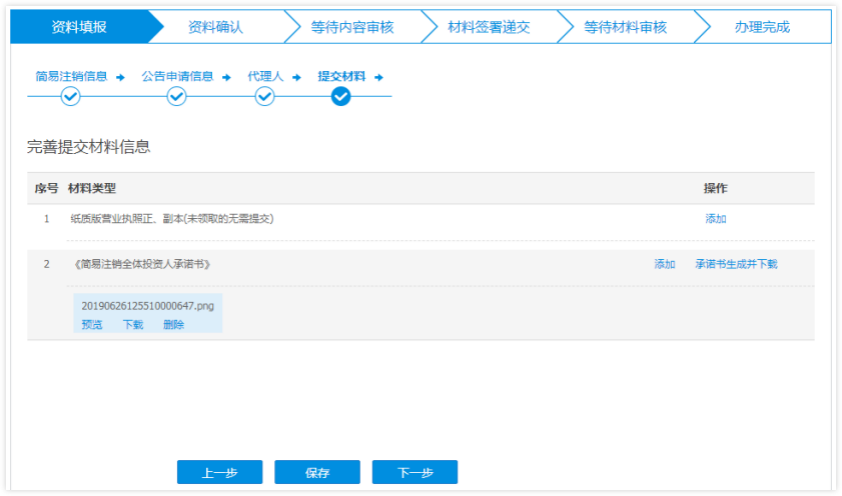
Task: Preview the uploaded PNG file with 预览
Action: coord(92,324)
